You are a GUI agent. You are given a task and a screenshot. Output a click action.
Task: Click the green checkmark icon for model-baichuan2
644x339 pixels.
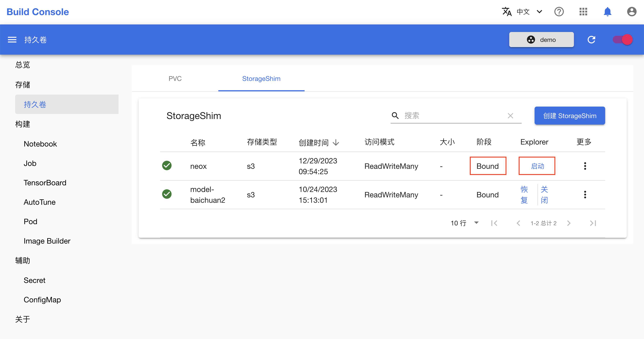point(167,195)
